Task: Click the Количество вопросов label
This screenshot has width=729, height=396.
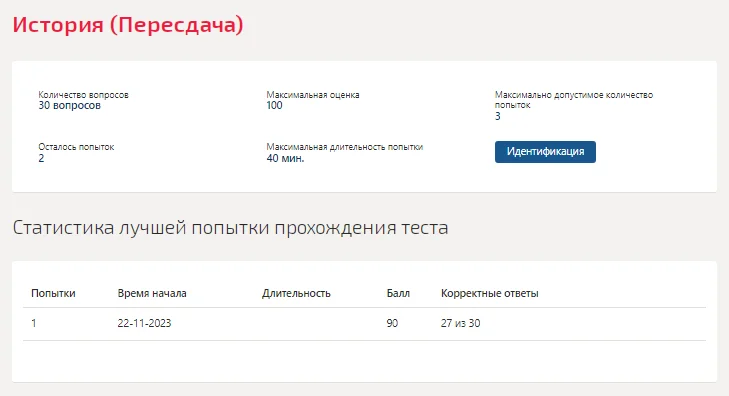Action: (x=83, y=95)
